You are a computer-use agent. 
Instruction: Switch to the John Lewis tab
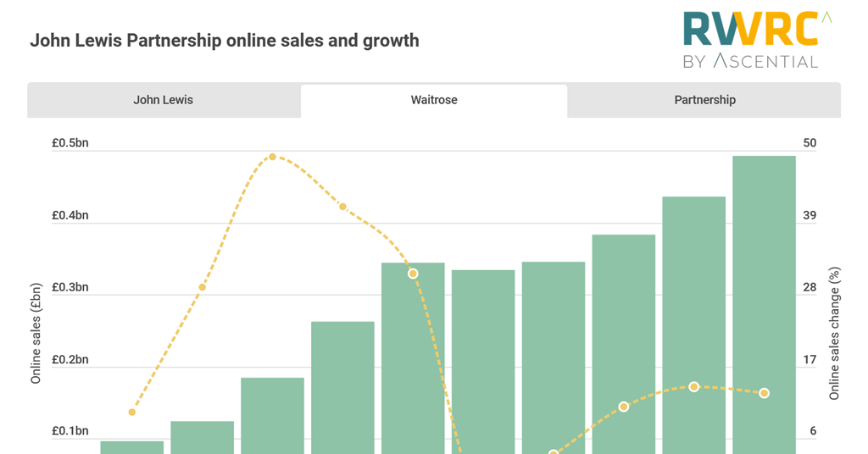click(x=163, y=100)
